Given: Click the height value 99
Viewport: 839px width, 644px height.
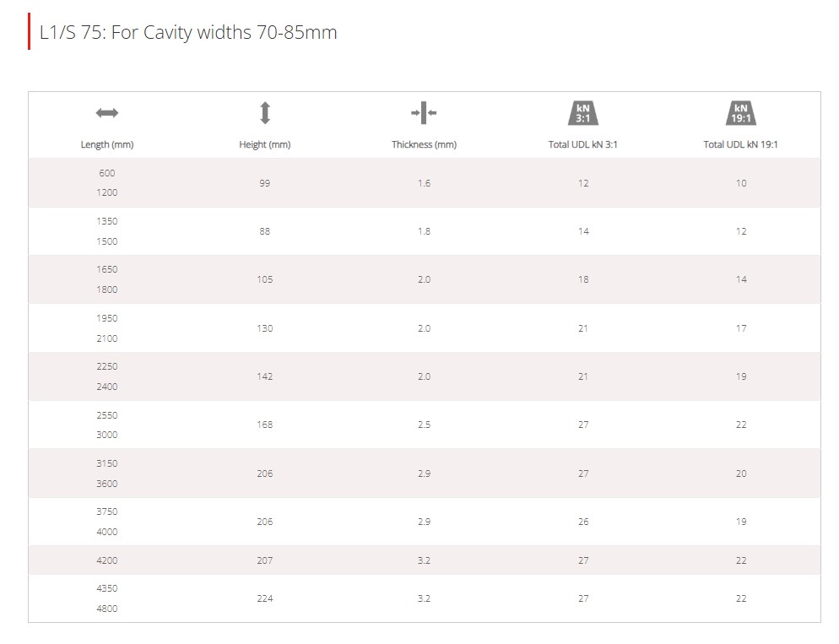Looking at the screenshot, I should coord(265,183).
